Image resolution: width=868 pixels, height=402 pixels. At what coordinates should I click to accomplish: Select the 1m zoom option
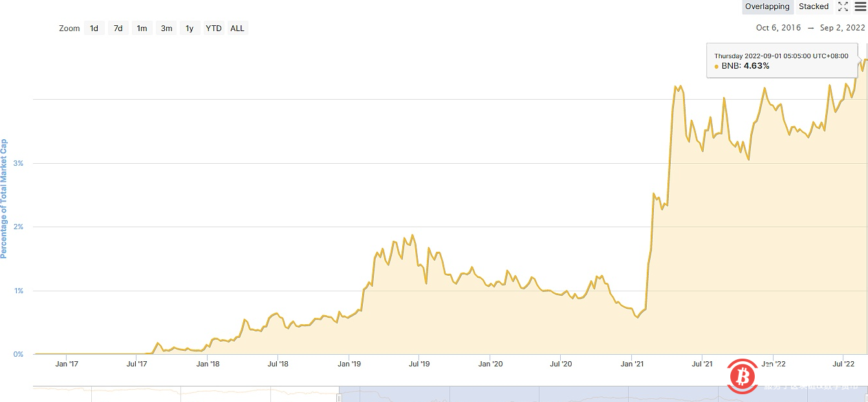tap(142, 28)
